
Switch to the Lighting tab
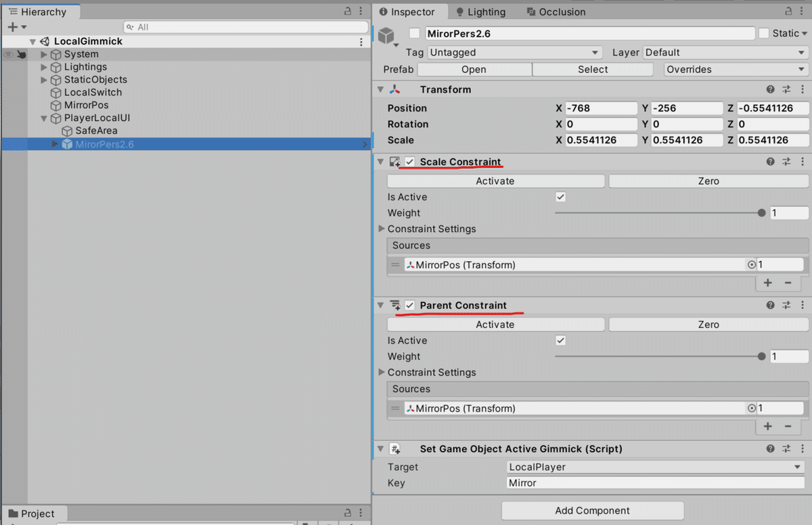tap(480, 12)
